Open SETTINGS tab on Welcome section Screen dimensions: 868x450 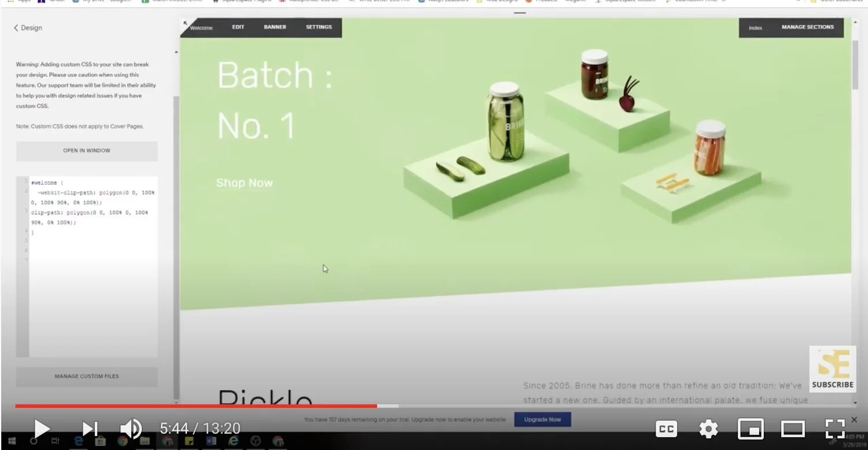[319, 27]
